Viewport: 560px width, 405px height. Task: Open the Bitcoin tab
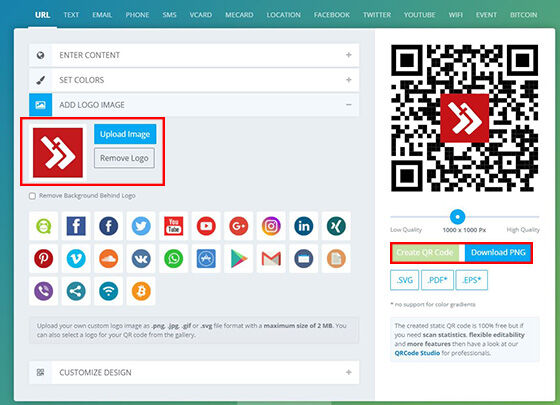point(524,15)
